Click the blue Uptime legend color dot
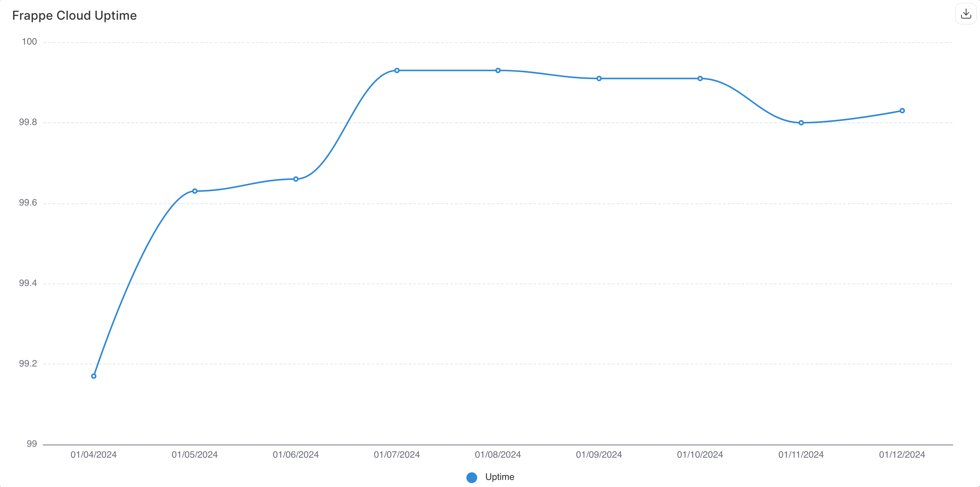This screenshot has width=980, height=487. pyautogui.click(x=472, y=478)
